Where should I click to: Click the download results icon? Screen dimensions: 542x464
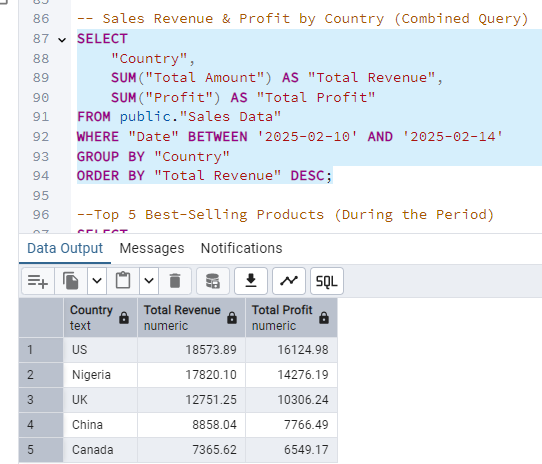pyautogui.click(x=251, y=281)
